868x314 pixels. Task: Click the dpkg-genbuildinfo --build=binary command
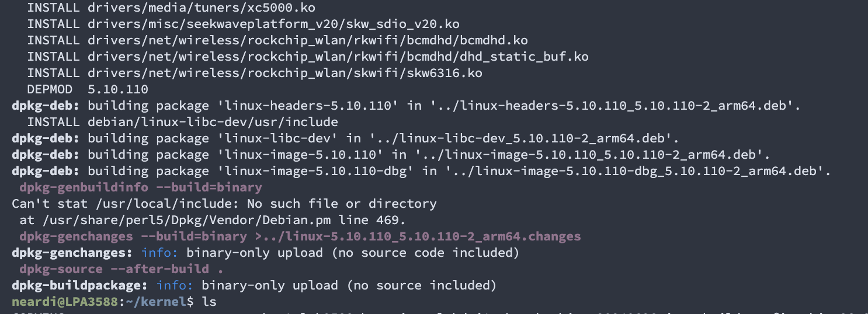140,187
